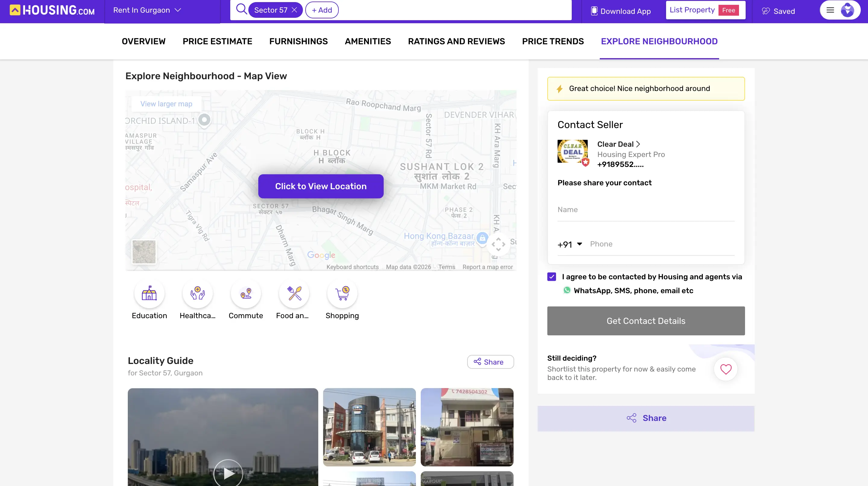Screen dimensions: 868x486
Task: Toggle satellite map layer thumbnail
Action: coord(144,252)
